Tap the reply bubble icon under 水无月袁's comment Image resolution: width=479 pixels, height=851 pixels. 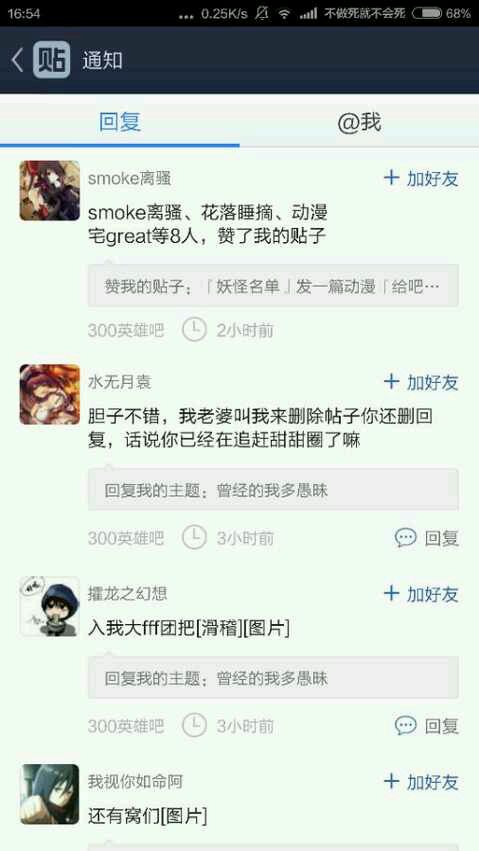[x=406, y=538]
